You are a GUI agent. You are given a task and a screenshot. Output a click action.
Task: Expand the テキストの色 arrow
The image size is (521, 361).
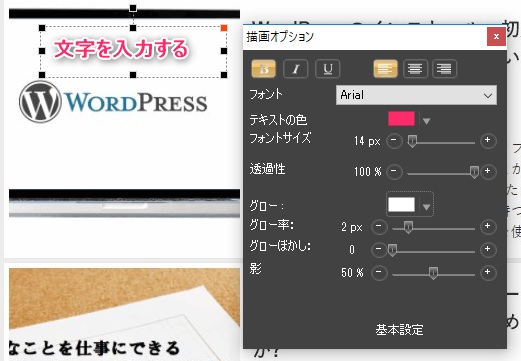pyautogui.click(x=426, y=121)
